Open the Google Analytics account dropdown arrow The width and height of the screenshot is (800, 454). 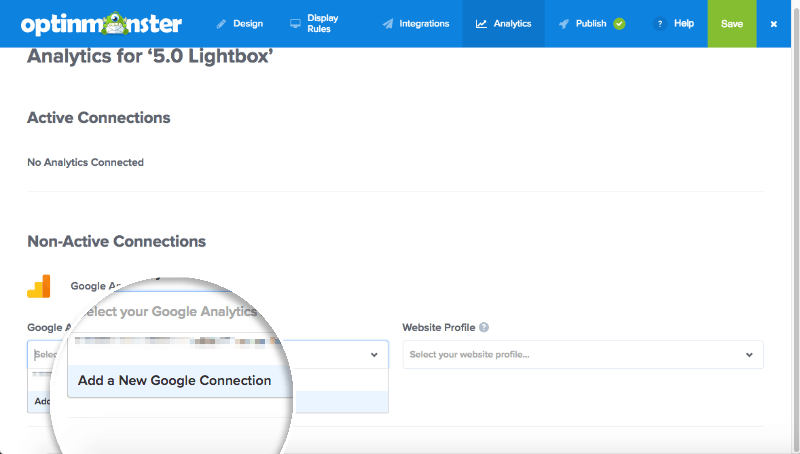point(374,355)
